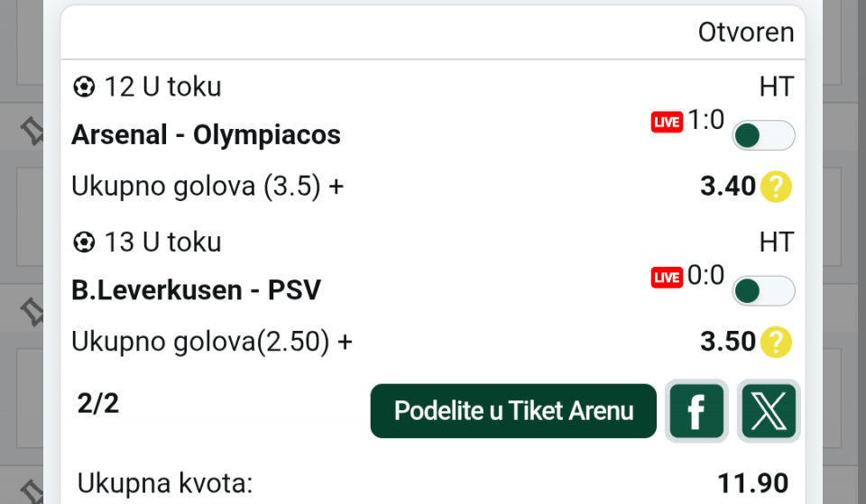Click the LIVE badge for B.Leverkusen match

(x=667, y=278)
